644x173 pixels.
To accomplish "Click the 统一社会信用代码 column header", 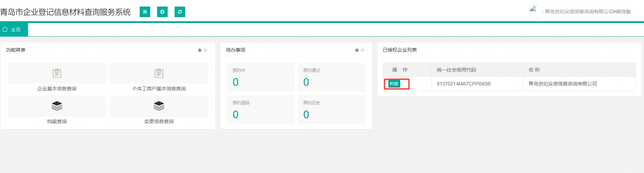I will tap(477, 70).
